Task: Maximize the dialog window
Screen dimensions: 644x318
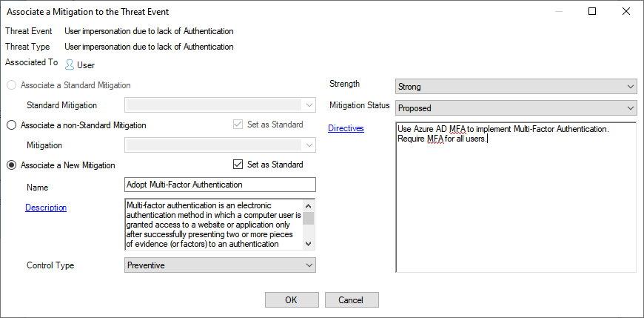Action: click(592, 11)
